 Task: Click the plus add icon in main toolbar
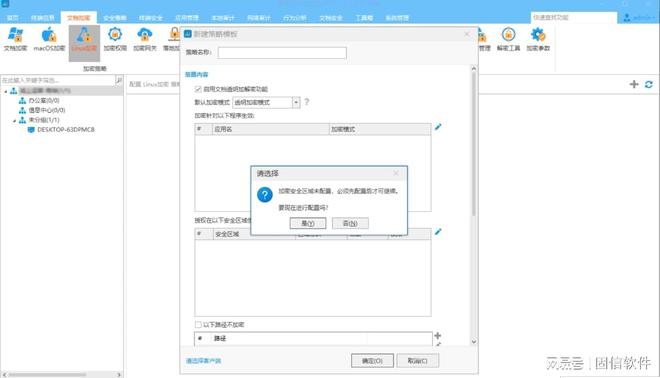(x=634, y=84)
